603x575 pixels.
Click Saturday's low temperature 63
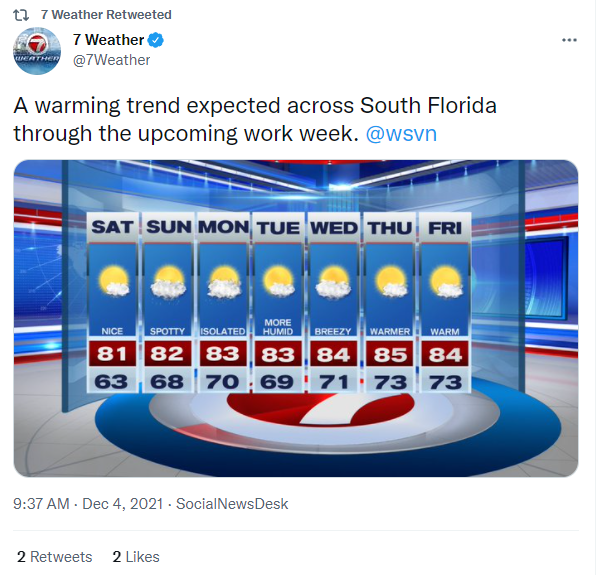point(115,382)
